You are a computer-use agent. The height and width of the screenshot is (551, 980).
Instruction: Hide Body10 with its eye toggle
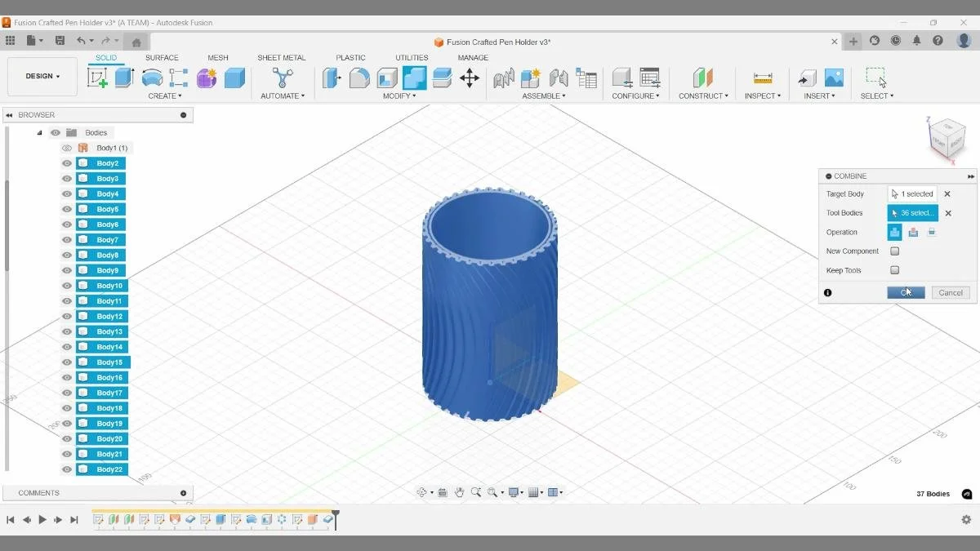[66, 285]
